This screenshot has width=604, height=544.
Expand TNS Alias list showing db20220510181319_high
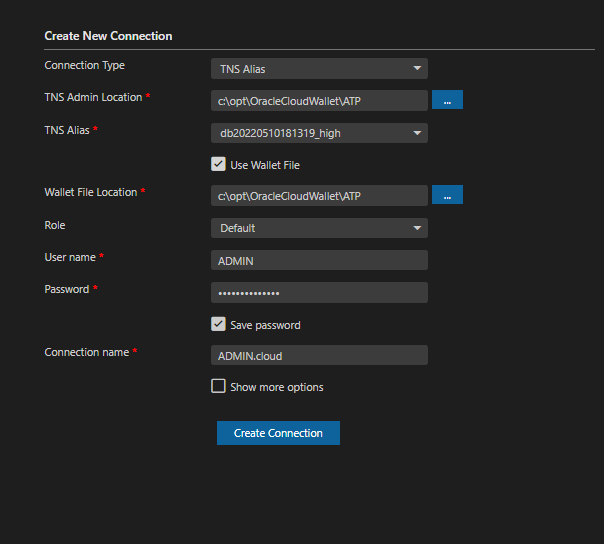319,133
